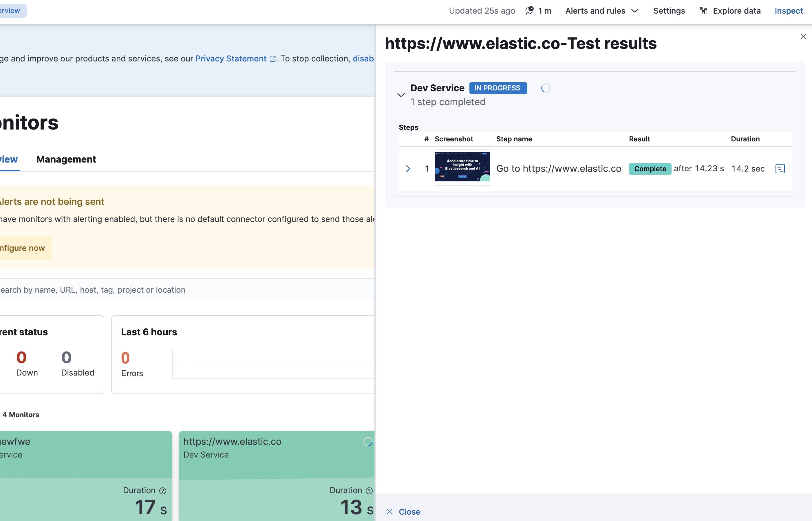Click the loading spinner on elastic.co monitor card
The width and height of the screenshot is (812, 521).
[368, 442]
